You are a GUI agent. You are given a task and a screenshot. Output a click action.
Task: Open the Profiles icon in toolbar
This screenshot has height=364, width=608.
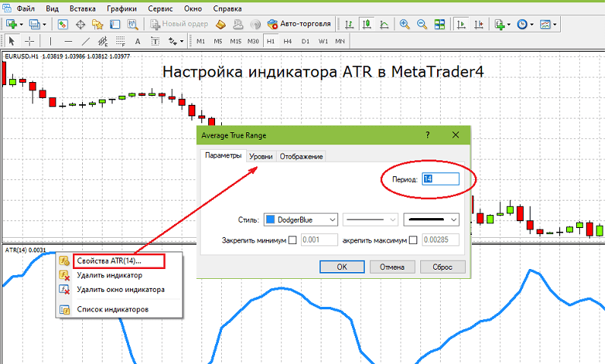coord(34,24)
